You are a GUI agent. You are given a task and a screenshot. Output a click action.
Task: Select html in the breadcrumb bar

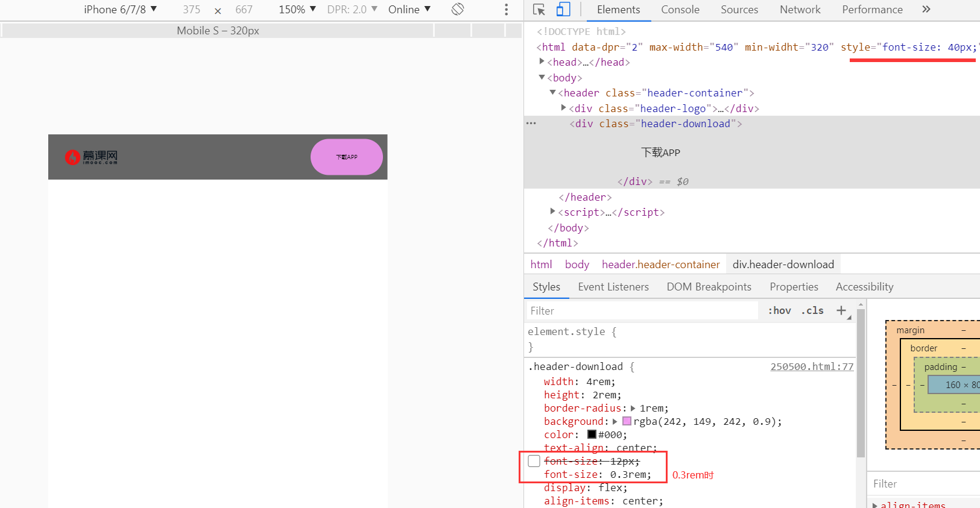point(541,265)
